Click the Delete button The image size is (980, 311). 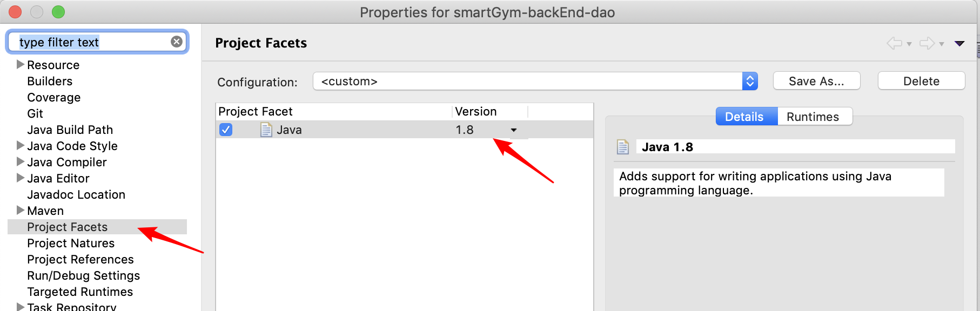click(x=921, y=80)
